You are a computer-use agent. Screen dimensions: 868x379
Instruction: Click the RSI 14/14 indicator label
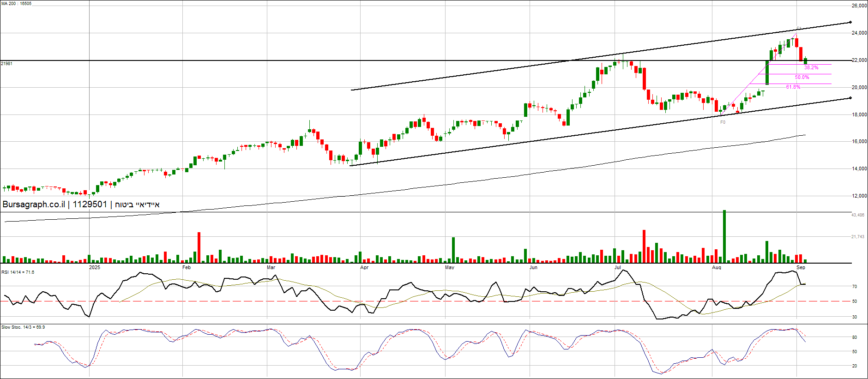18,272
